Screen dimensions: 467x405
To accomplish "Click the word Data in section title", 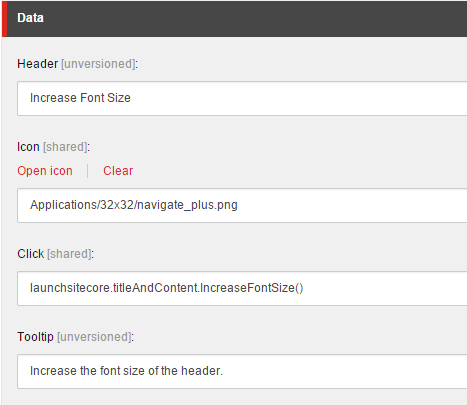I will pyautogui.click(x=30, y=18).
